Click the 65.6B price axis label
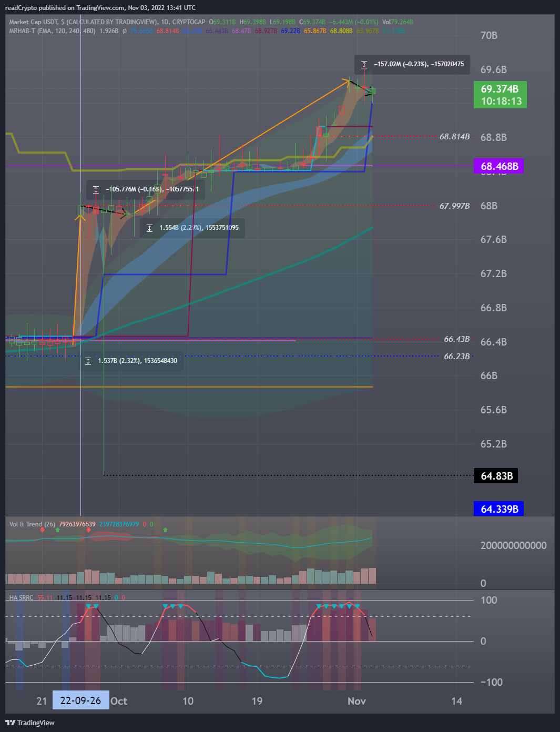560x732 pixels. point(494,410)
